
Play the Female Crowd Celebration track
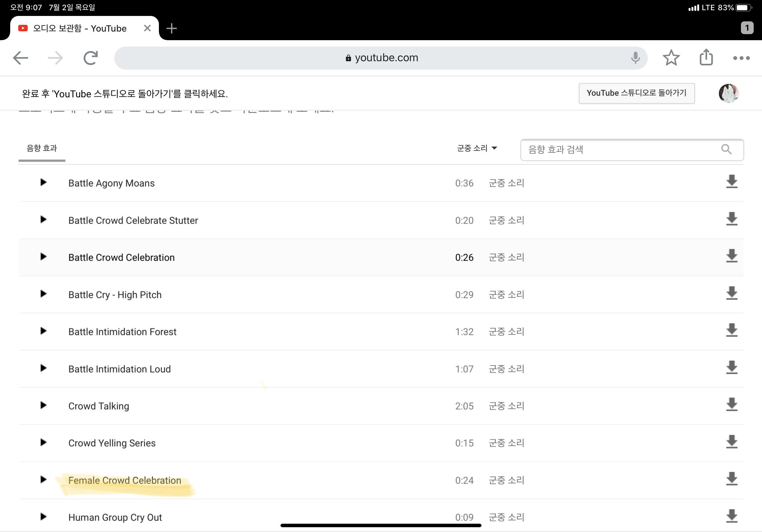(43, 480)
